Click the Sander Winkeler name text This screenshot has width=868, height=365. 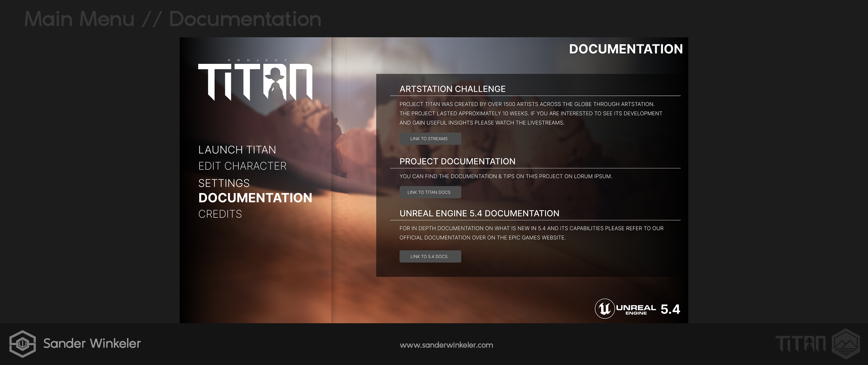92,343
